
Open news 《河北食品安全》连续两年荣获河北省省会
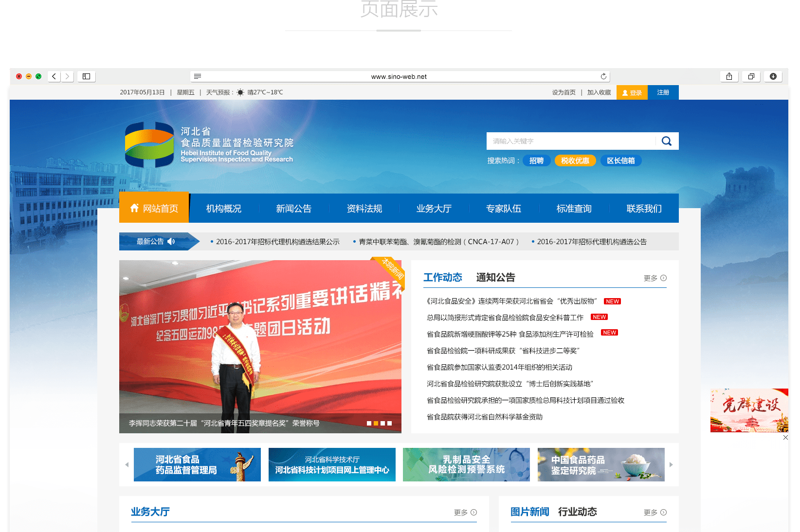coord(511,301)
